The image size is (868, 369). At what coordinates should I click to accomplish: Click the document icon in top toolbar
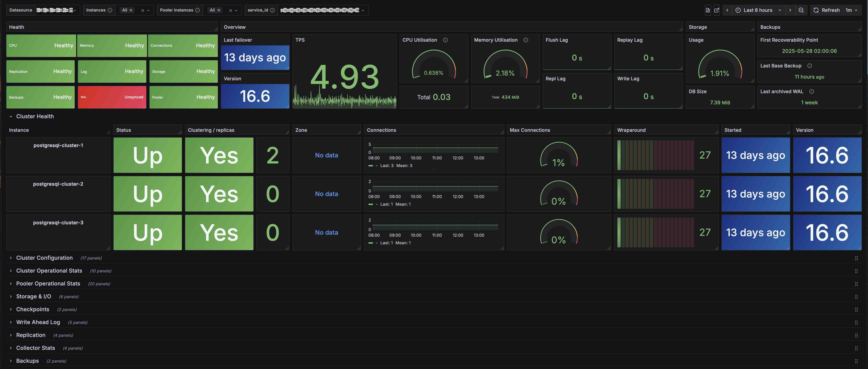708,10
